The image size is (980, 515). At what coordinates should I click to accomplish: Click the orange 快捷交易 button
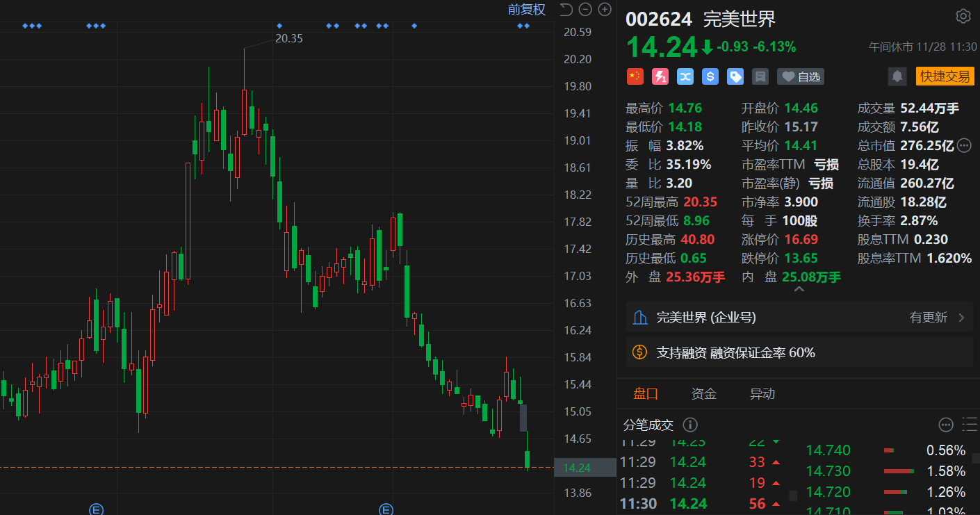tap(945, 76)
